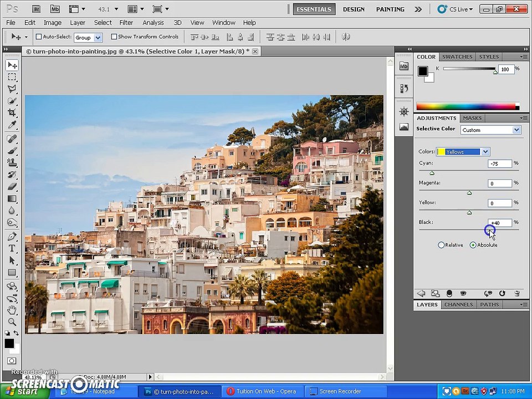
Task: Open the Layer menu
Action: pyautogui.click(x=78, y=23)
